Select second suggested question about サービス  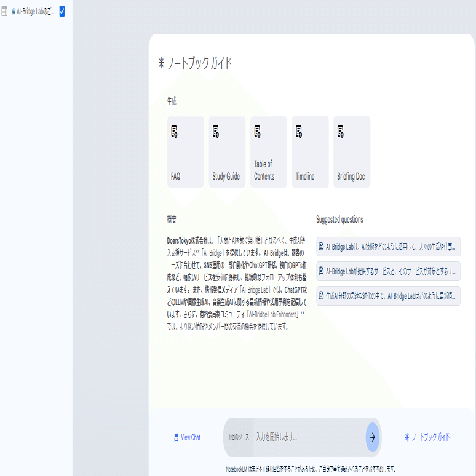(388, 271)
